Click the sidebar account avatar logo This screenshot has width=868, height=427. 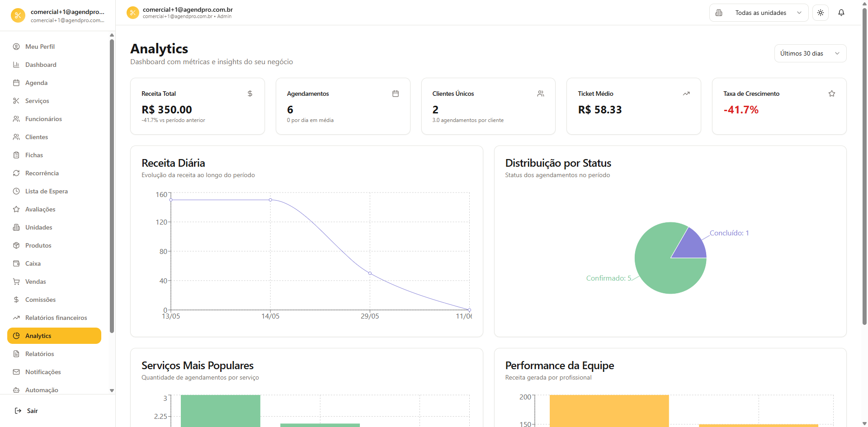(18, 15)
